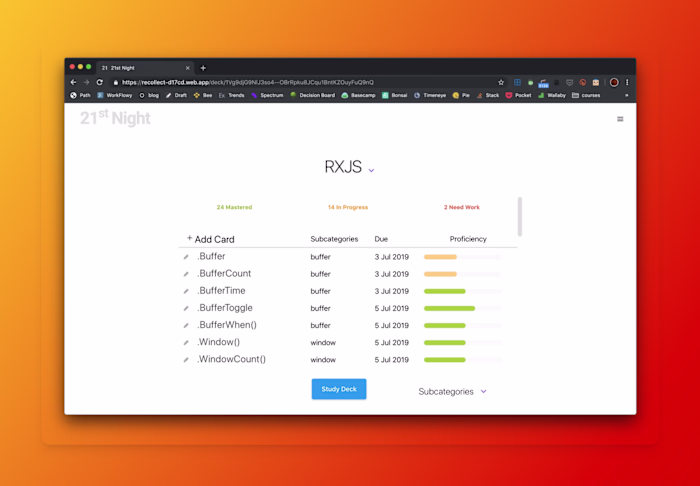Open the Trends bookmark
This screenshot has height=486, width=700.
pos(231,96)
